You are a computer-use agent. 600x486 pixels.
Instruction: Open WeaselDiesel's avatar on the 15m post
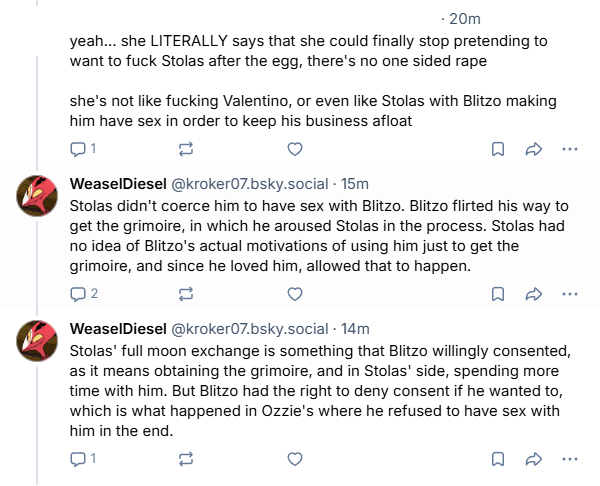[x=43, y=198]
